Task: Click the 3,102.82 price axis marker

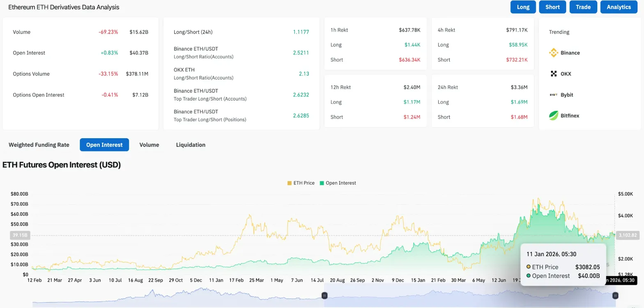Action: pos(628,235)
